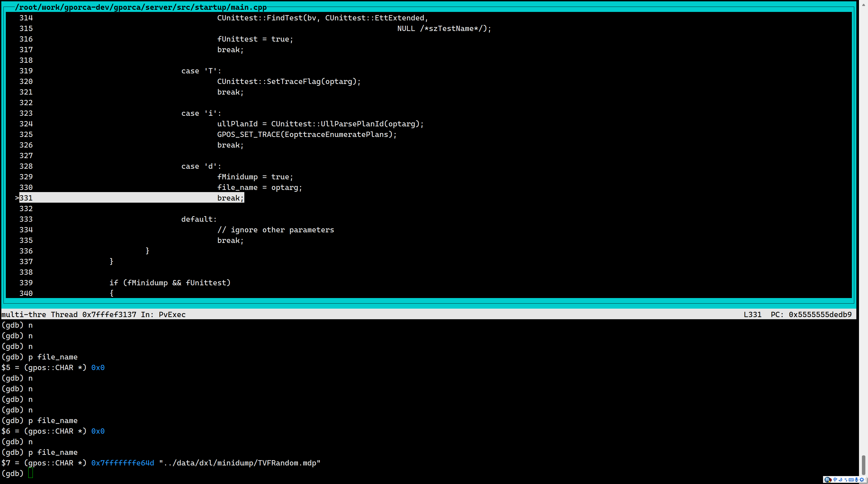Screen dimensions: 868x484
Task: Click line 325 'GPOS_SET_TRACE(EopttraceEnumeratePlans);'
Action: tap(307, 135)
